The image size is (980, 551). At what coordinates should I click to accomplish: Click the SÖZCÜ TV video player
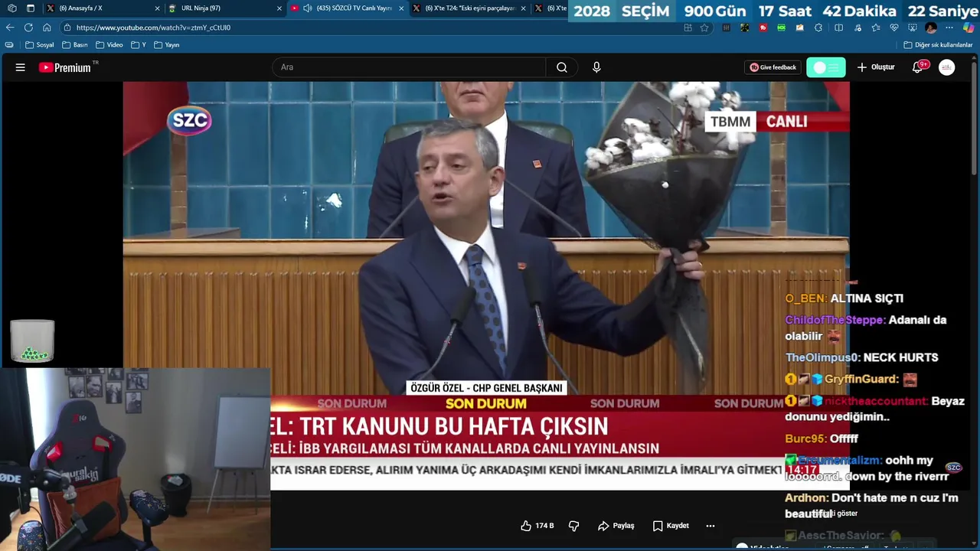click(x=486, y=285)
